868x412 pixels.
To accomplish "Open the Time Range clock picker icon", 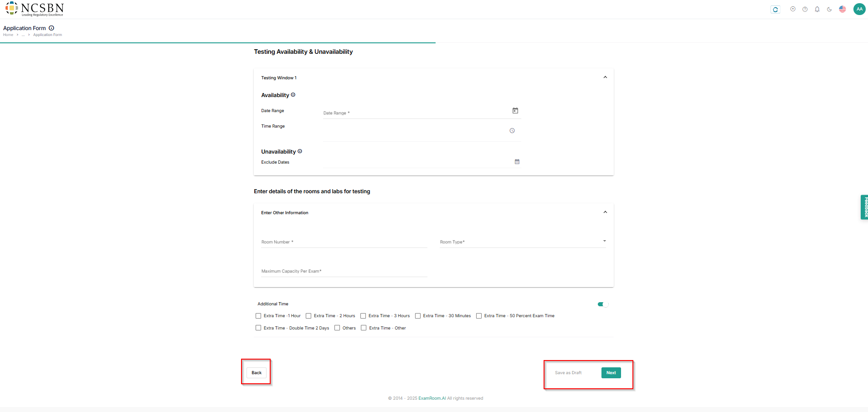I will [512, 131].
